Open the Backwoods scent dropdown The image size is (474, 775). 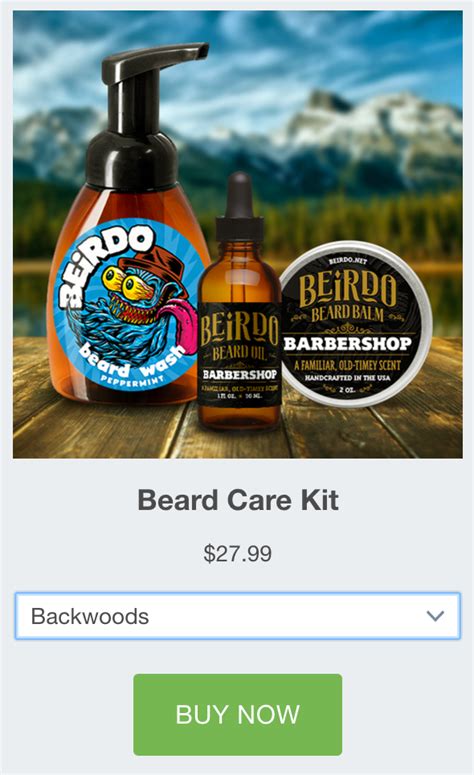(237, 616)
